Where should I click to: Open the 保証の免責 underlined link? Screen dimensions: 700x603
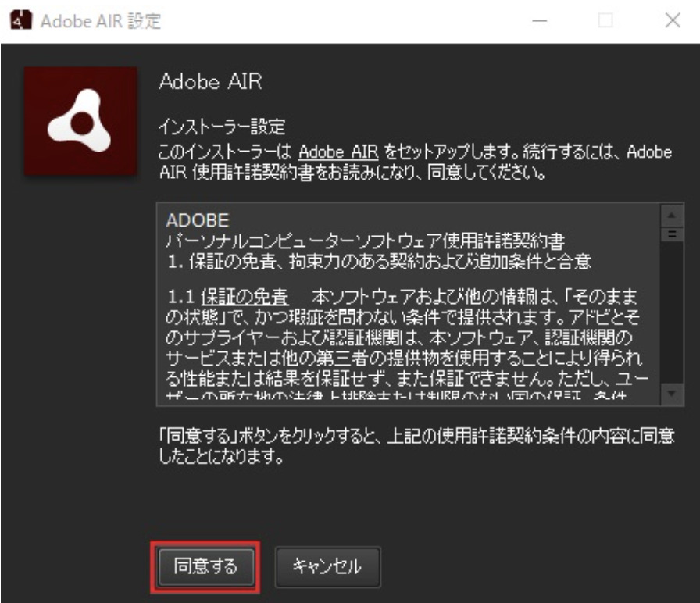click(245, 296)
